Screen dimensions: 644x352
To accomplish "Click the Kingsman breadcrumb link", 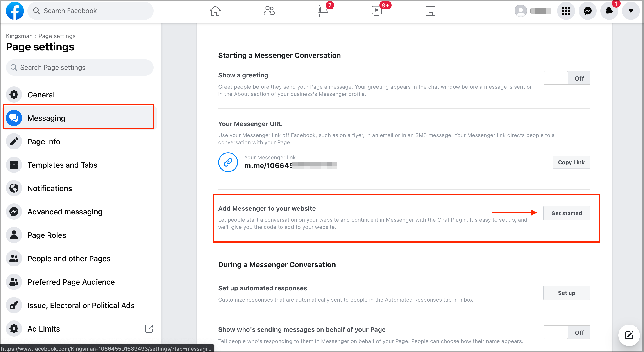I will [x=19, y=36].
